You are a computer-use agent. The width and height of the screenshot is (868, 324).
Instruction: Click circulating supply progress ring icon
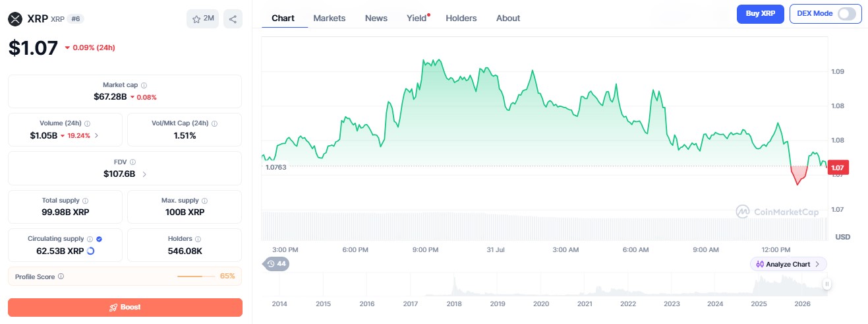[90, 251]
